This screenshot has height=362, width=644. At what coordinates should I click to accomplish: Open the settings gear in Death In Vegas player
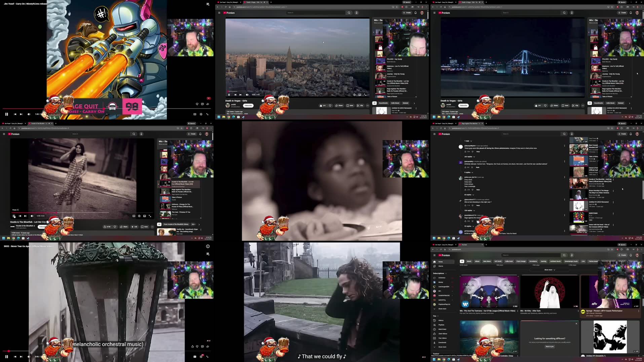(x=354, y=95)
